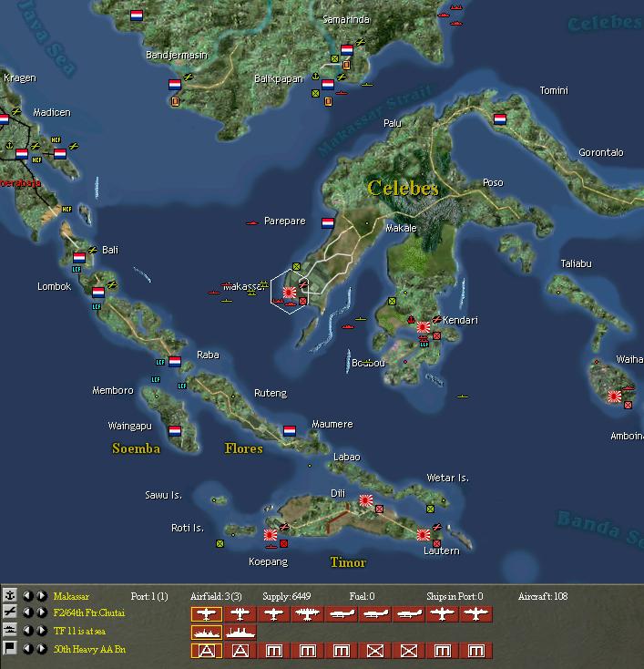The height and width of the screenshot is (669, 644).
Task: Next air group arrow beside F2/64th Ftr Chutai
Action: (41, 612)
